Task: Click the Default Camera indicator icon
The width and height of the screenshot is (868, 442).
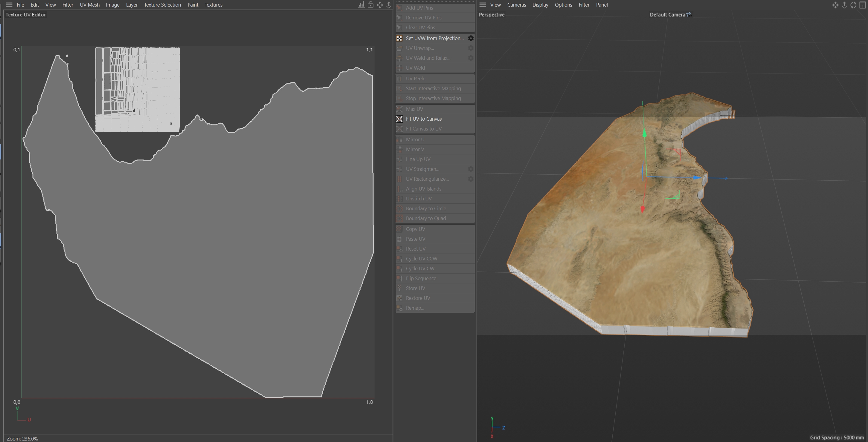Action: pyautogui.click(x=689, y=14)
